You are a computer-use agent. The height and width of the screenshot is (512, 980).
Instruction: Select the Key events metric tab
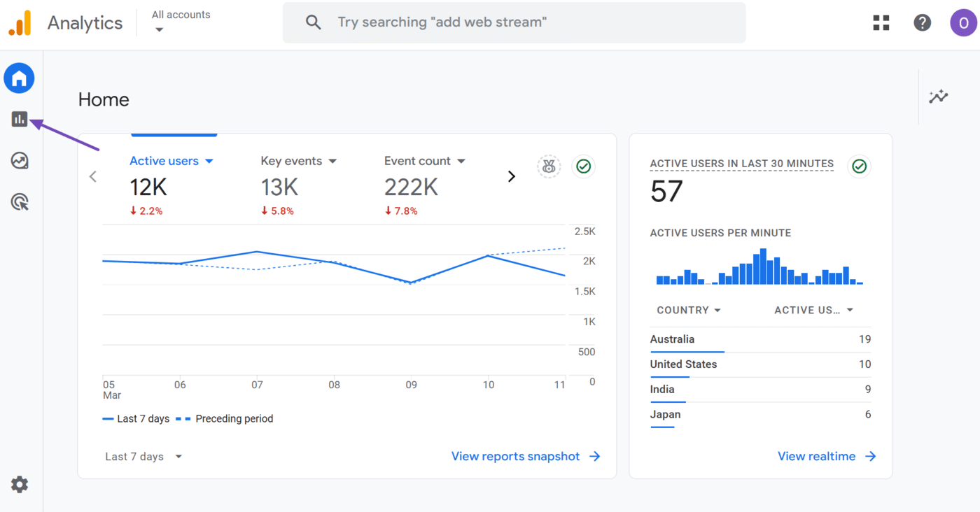pos(298,161)
